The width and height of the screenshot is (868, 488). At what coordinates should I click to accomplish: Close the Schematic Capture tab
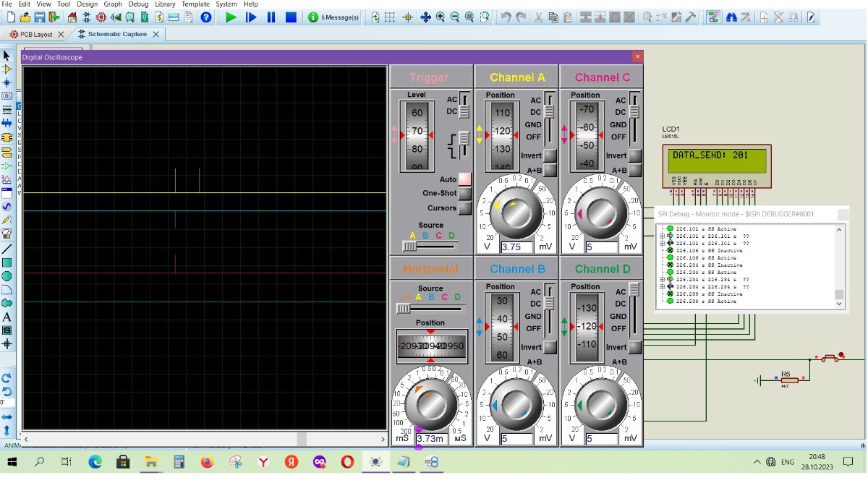[x=156, y=34]
